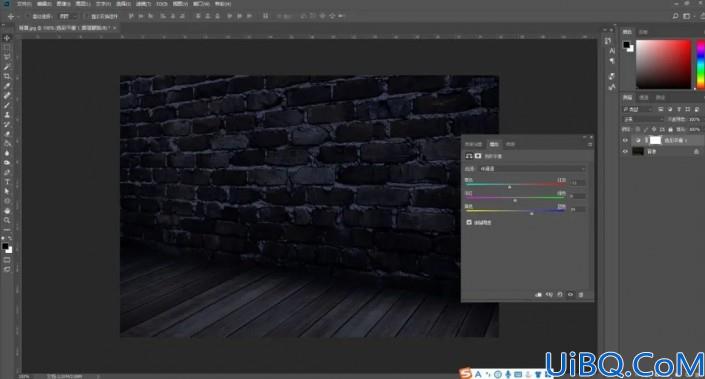This screenshot has height=379, width=705.
Task: Select the Eraser tool
Action: (7, 134)
